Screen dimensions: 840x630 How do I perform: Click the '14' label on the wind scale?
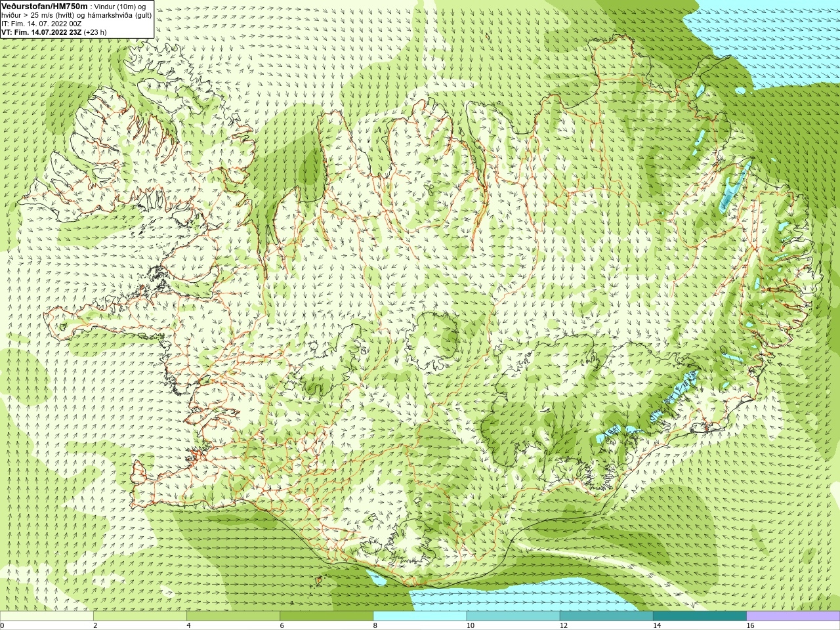(x=657, y=625)
